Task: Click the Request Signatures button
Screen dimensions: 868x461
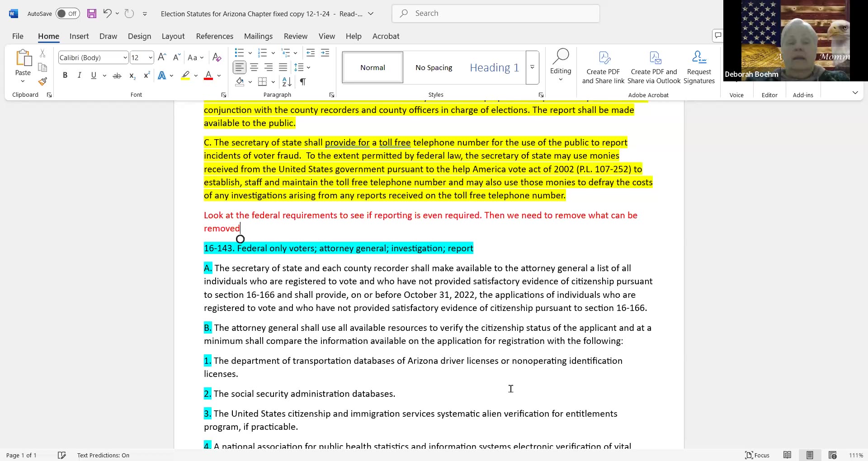Action: [698, 67]
